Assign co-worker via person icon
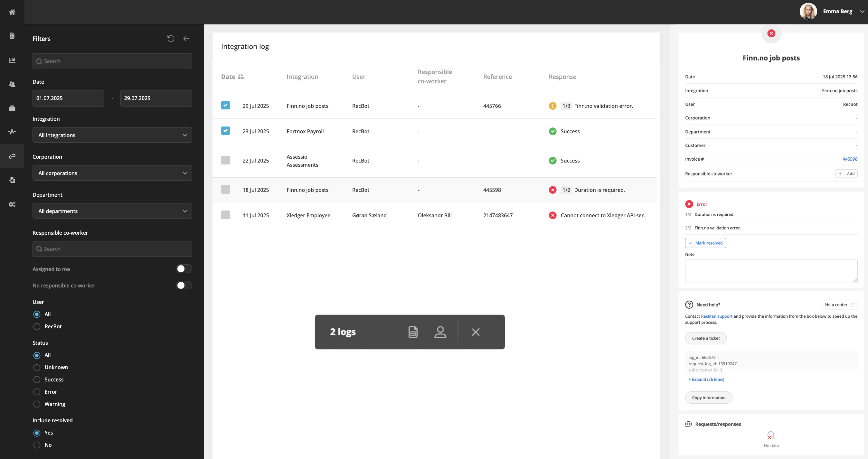The image size is (868, 459). [440, 332]
